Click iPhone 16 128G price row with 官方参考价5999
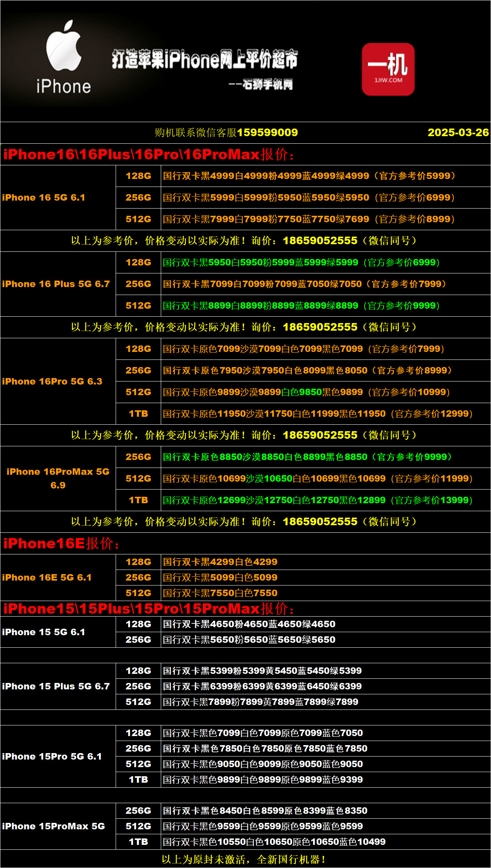Image resolution: width=491 pixels, height=868 pixels. [326, 176]
